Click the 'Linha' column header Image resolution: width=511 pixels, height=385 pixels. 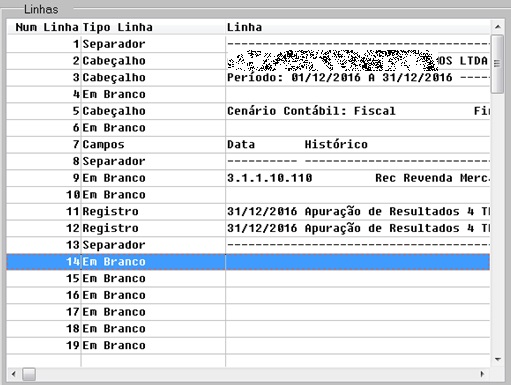[358, 27]
